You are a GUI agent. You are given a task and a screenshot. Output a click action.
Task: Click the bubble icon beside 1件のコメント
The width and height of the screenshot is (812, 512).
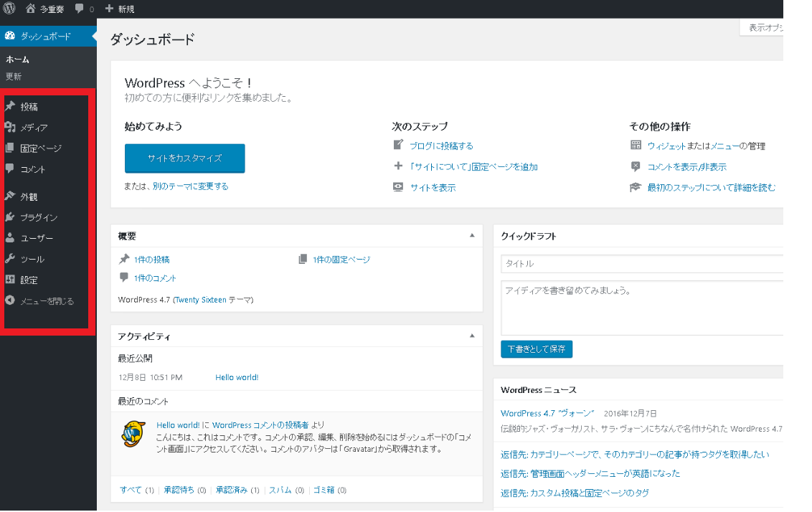[x=124, y=278]
